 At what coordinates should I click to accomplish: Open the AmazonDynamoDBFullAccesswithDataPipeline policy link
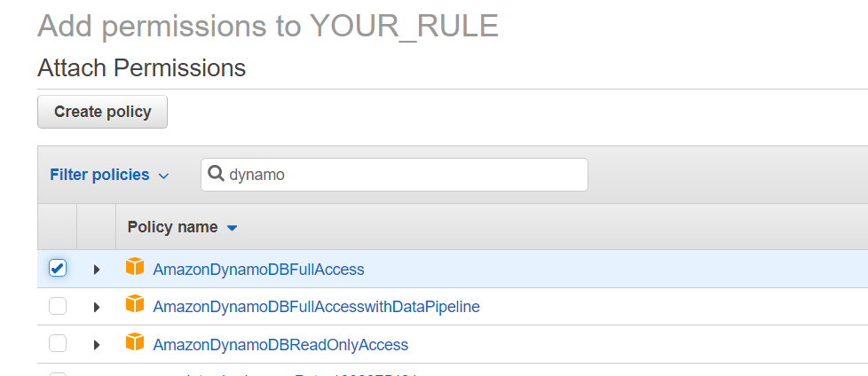click(316, 307)
